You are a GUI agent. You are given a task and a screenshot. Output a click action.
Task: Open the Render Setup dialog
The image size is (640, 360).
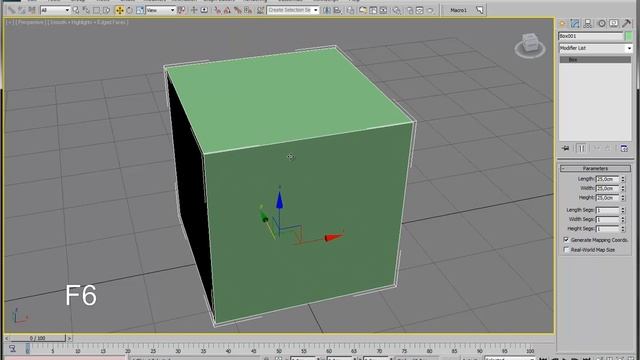pyautogui.click(x=410, y=10)
